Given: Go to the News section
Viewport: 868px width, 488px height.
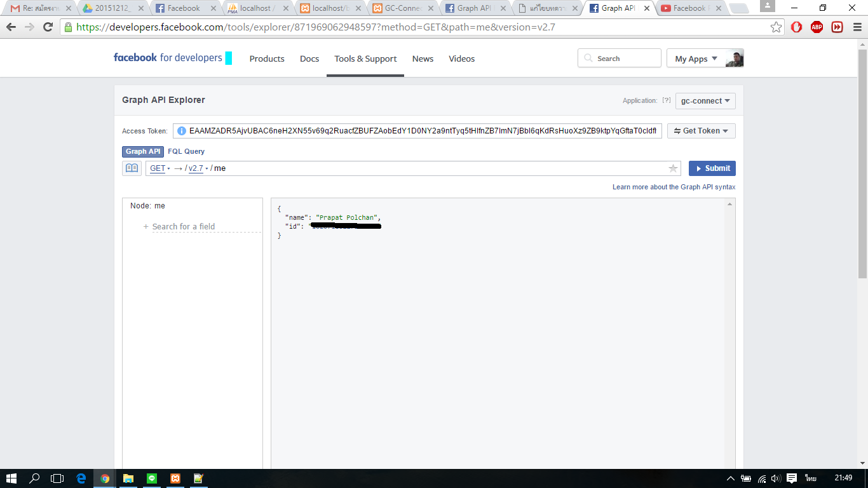Looking at the screenshot, I should pos(423,58).
